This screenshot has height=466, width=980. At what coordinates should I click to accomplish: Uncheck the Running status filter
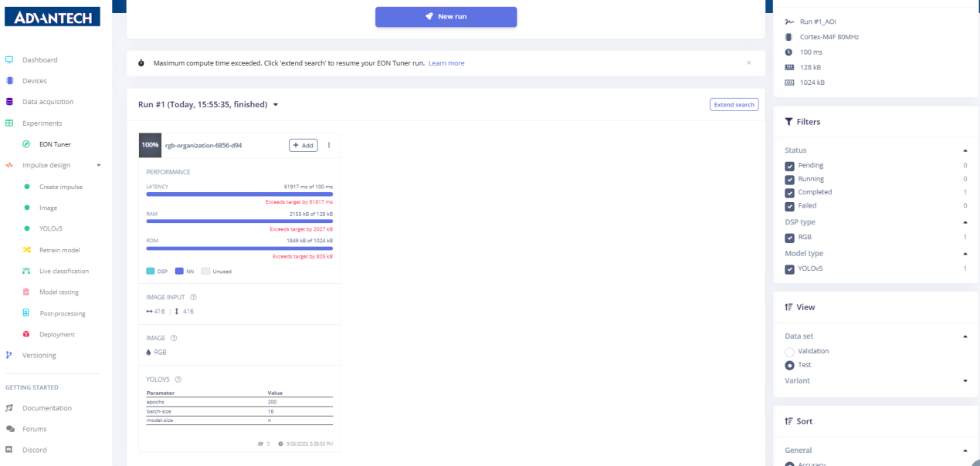pyautogui.click(x=790, y=179)
